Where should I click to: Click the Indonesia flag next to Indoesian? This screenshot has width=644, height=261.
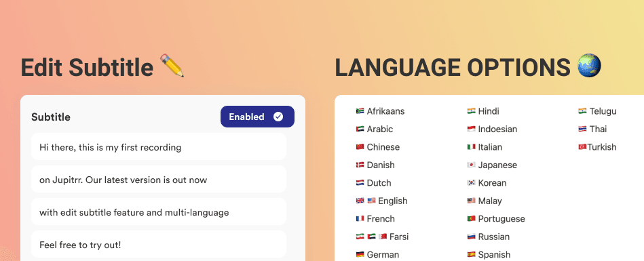point(471,129)
